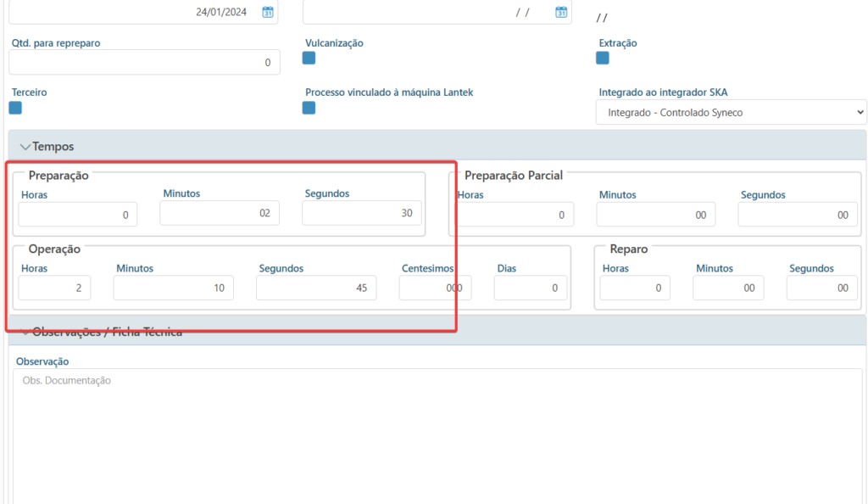Select Operação Horas field showing 2
The height and width of the screenshot is (504, 868).
[x=54, y=288]
